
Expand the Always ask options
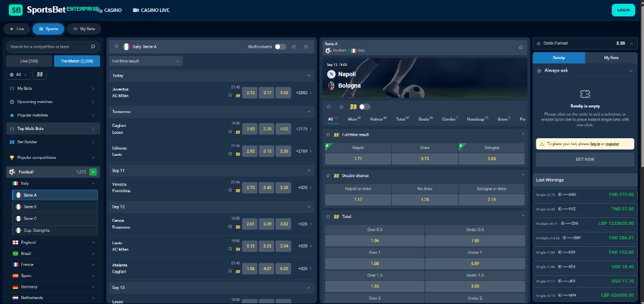coord(631,70)
